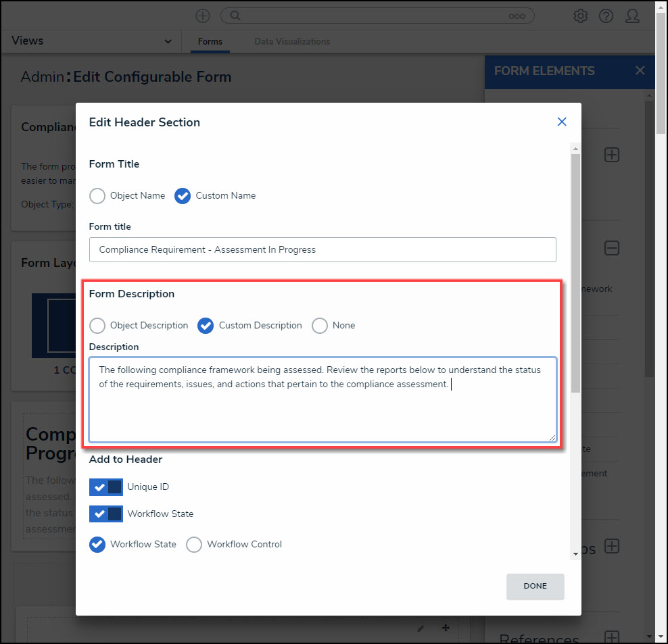This screenshot has width=668, height=644.
Task: Click the DONE button
Action: tap(535, 586)
